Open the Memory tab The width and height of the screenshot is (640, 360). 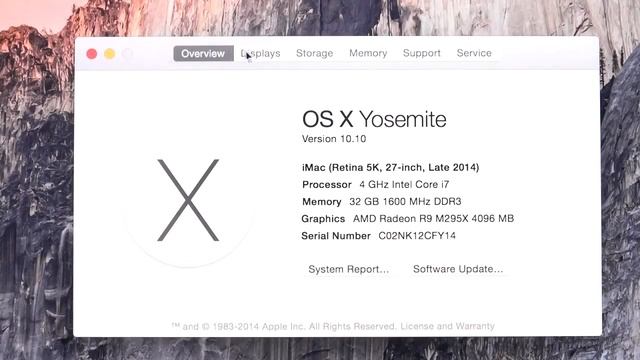click(368, 53)
